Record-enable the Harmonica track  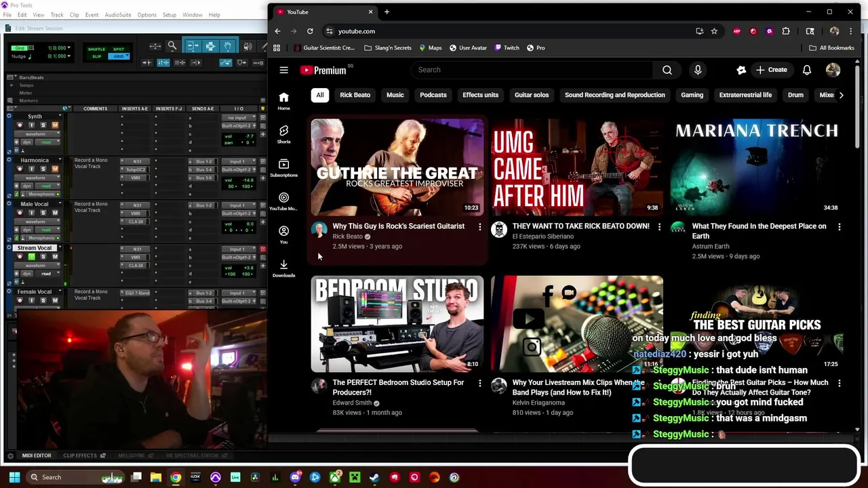coord(20,169)
